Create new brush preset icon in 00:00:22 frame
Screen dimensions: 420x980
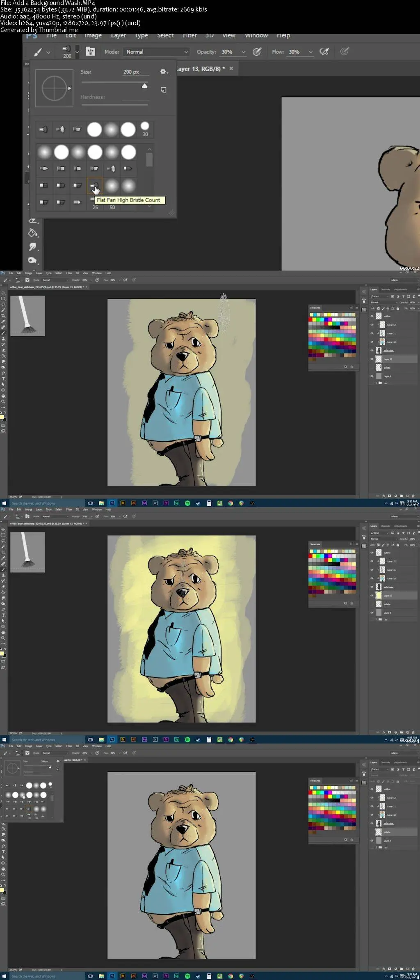(x=163, y=90)
